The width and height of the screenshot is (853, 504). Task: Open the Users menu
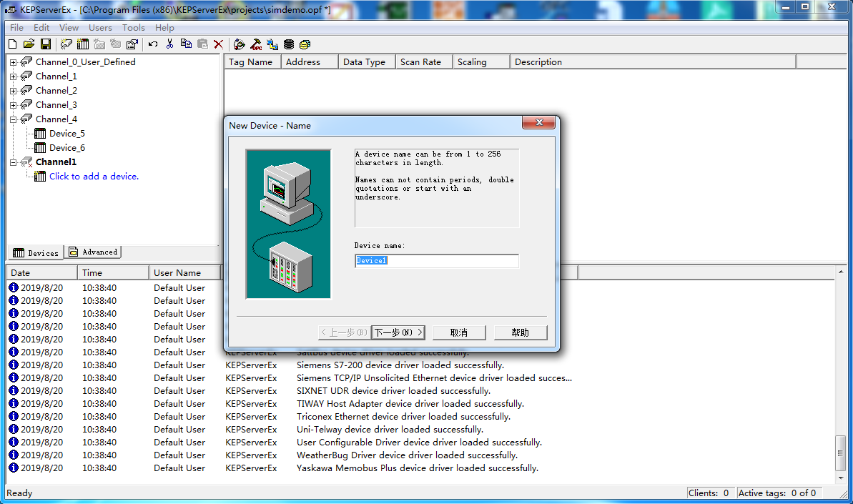(100, 28)
